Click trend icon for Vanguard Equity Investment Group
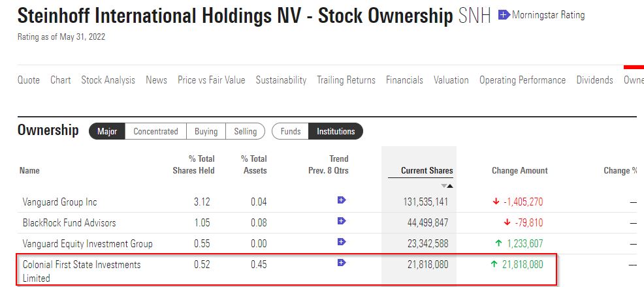The height and width of the screenshot is (287, 644). [x=342, y=242]
